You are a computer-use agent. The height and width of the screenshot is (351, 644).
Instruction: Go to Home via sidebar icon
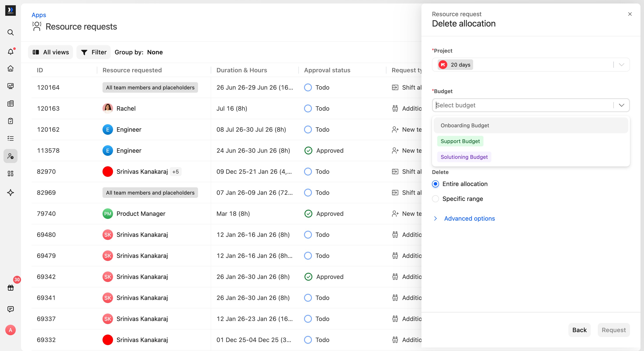[x=11, y=69]
